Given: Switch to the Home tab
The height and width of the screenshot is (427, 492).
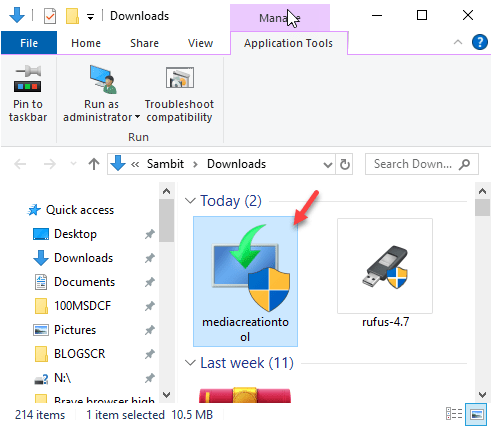Looking at the screenshot, I should coord(86,43).
